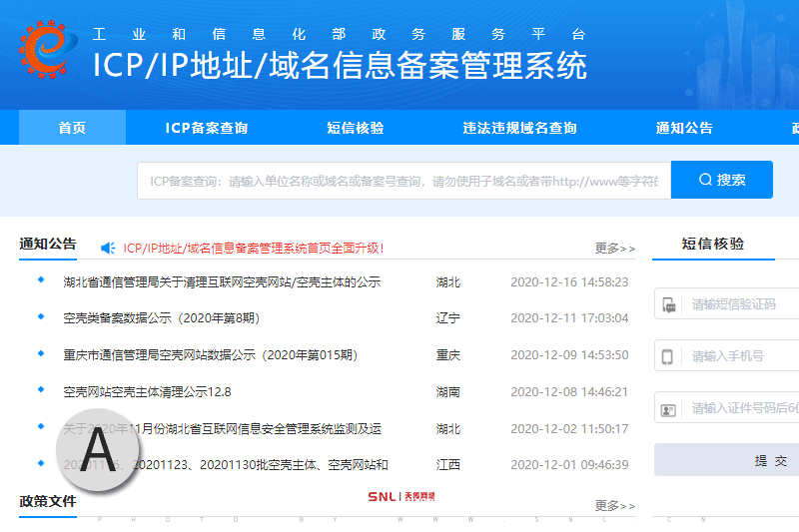Click the SMS code icon
This screenshot has width=799, height=532.
[668, 304]
